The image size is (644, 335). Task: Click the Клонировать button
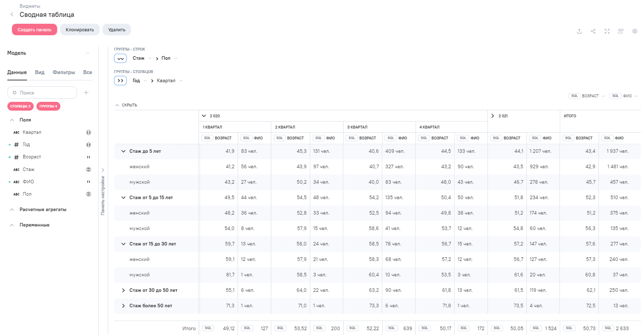79,30
